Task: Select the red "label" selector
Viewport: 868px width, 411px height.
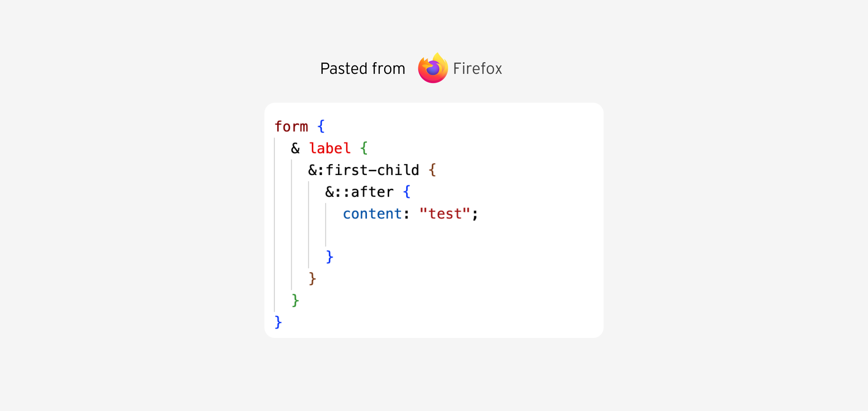Action: tap(330, 149)
